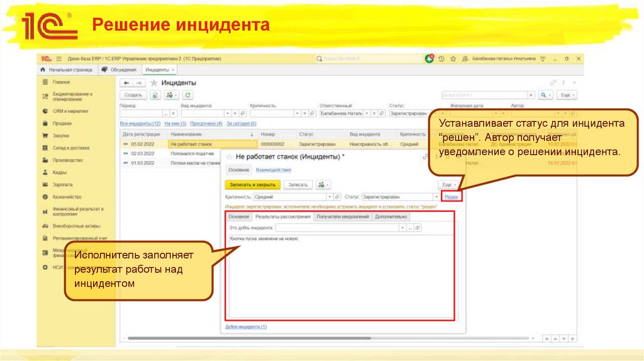Click the yellow Записать и закрыть button
Viewport: 644px width, 361px height.
(x=253, y=185)
